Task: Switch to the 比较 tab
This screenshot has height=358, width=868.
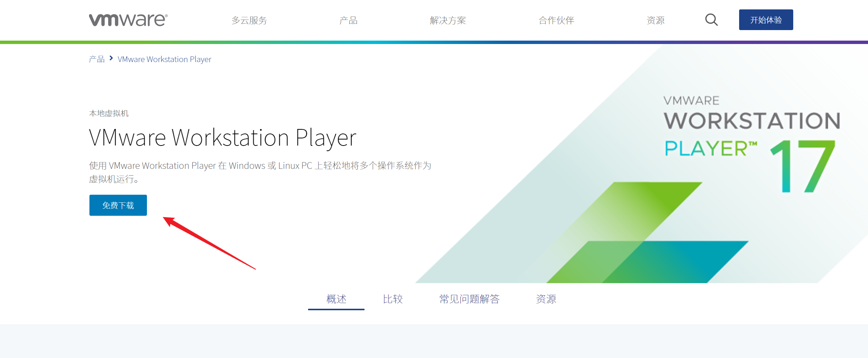Action: coord(393,299)
